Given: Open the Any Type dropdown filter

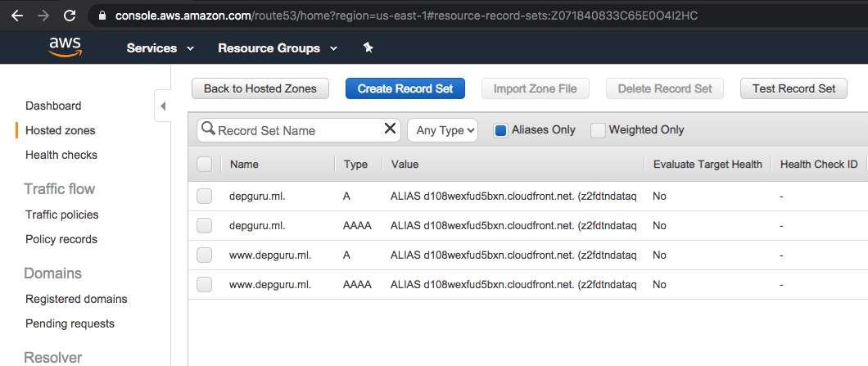Looking at the screenshot, I should (x=442, y=130).
